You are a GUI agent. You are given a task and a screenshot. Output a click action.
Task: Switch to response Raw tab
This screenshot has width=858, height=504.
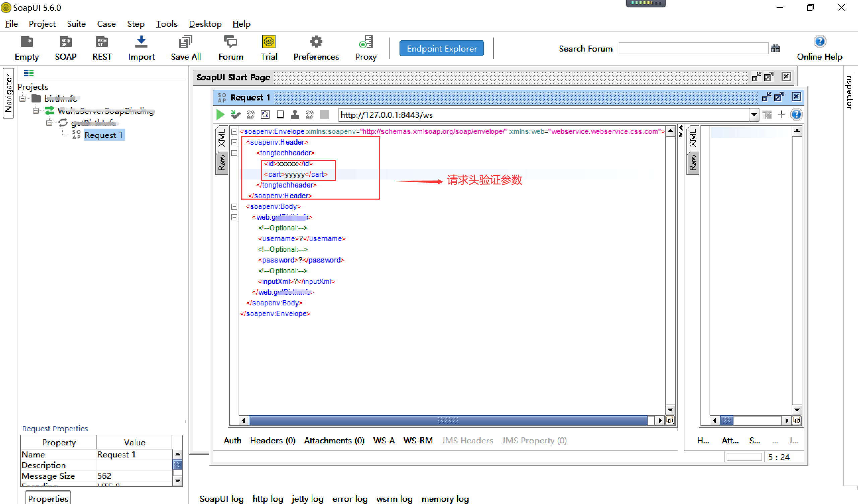pyautogui.click(x=692, y=162)
